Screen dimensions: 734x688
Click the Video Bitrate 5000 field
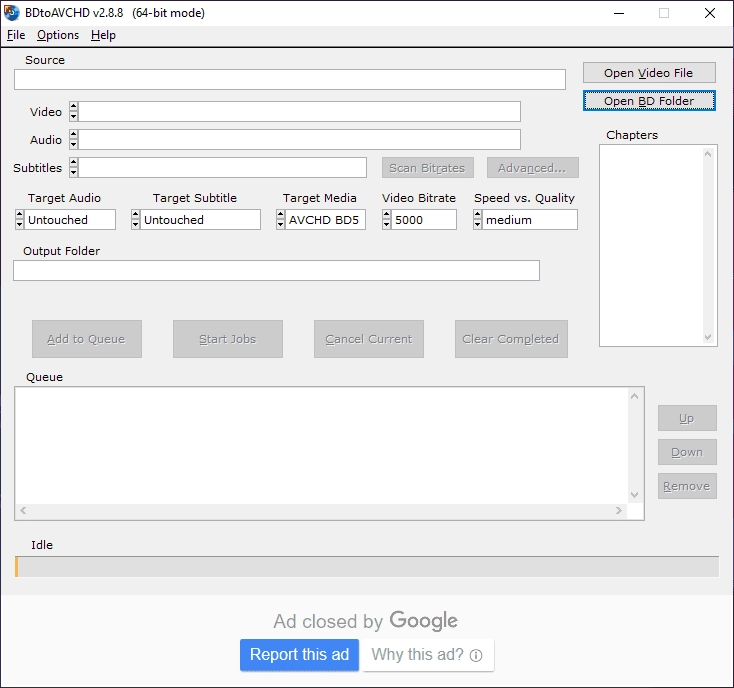[x=424, y=220]
